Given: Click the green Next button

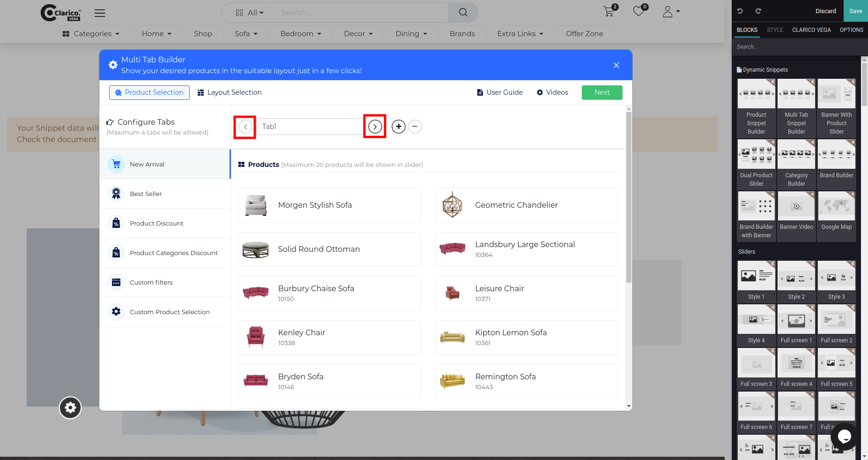Looking at the screenshot, I should [x=602, y=92].
